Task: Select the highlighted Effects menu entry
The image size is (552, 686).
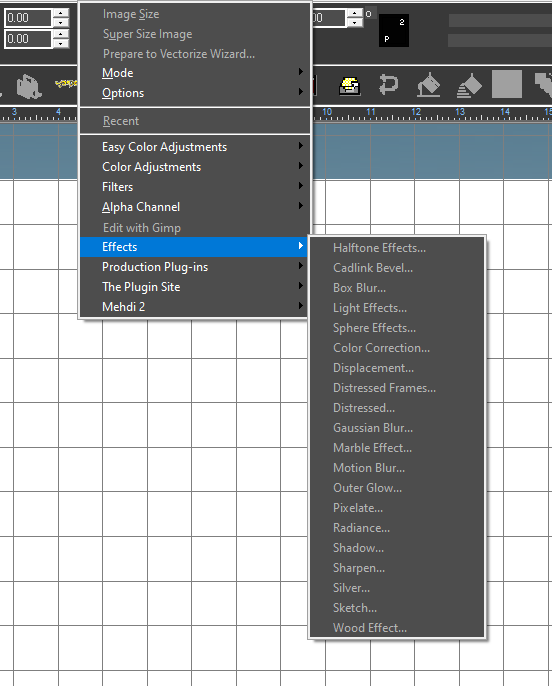Action: coord(194,247)
